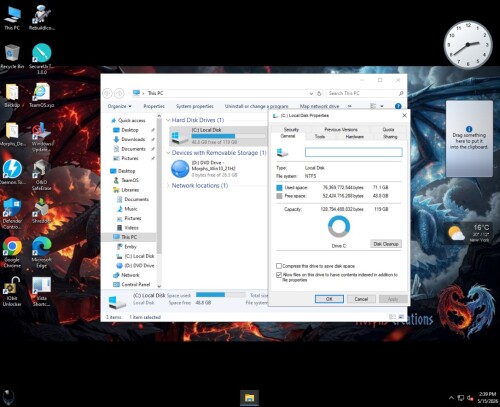
Task: Click the Disk Cleanup button
Action: tap(386, 244)
